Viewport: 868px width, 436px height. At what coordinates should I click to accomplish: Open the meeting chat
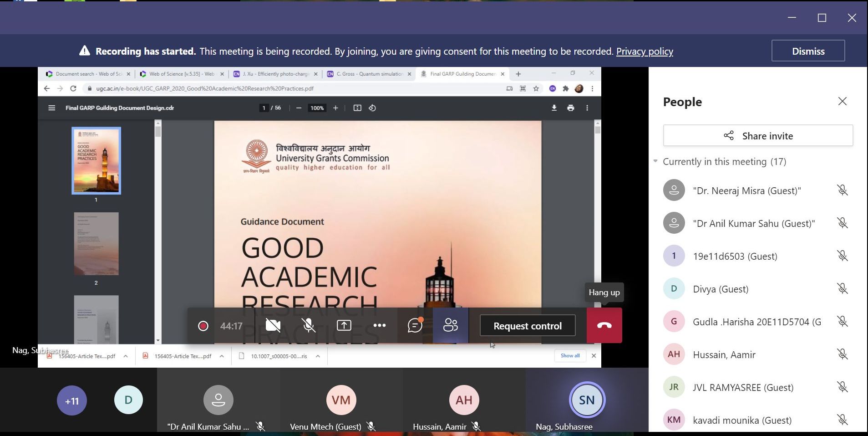pyautogui.click(x=415, y=325)
